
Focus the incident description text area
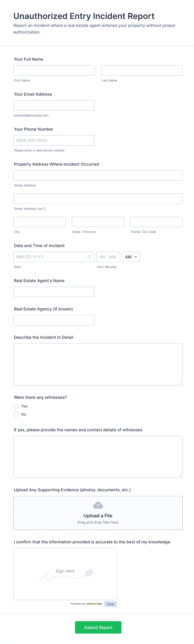tap(98, 364)
